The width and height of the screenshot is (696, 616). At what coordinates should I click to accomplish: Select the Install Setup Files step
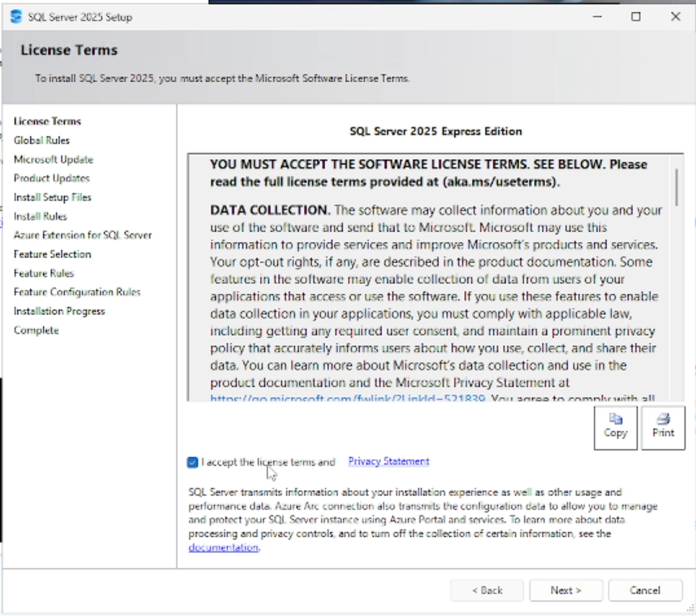tap(53, 197)
